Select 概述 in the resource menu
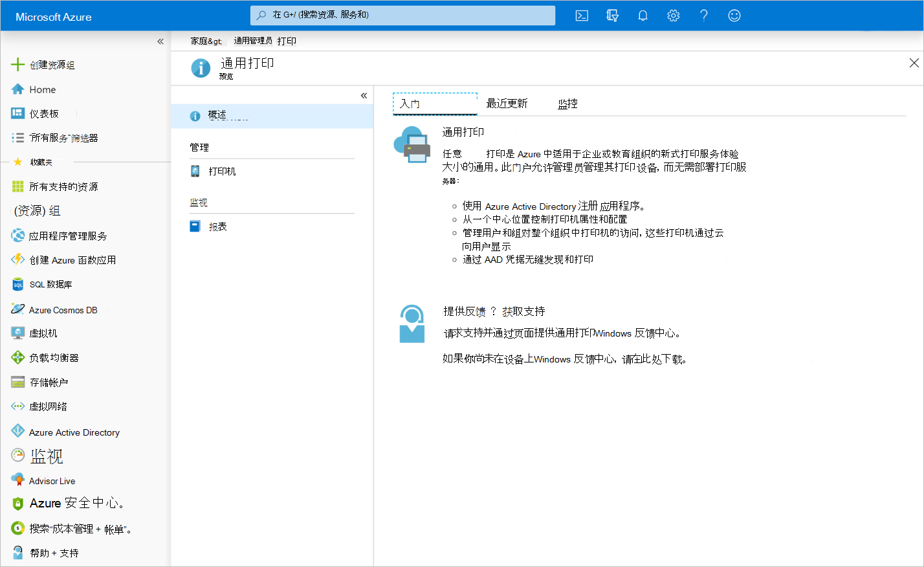Viewport: 924px width, 567px height. (272, 116)
